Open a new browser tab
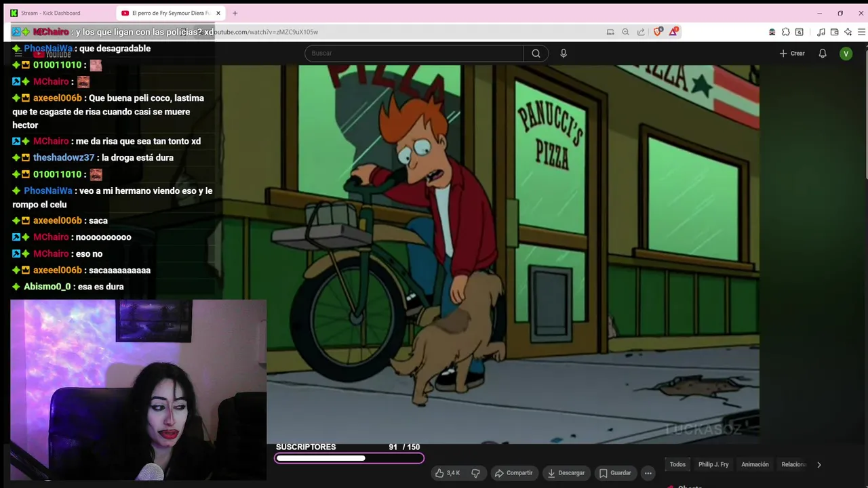The width and height of the screenshot is (868, 488). (235, 13)
